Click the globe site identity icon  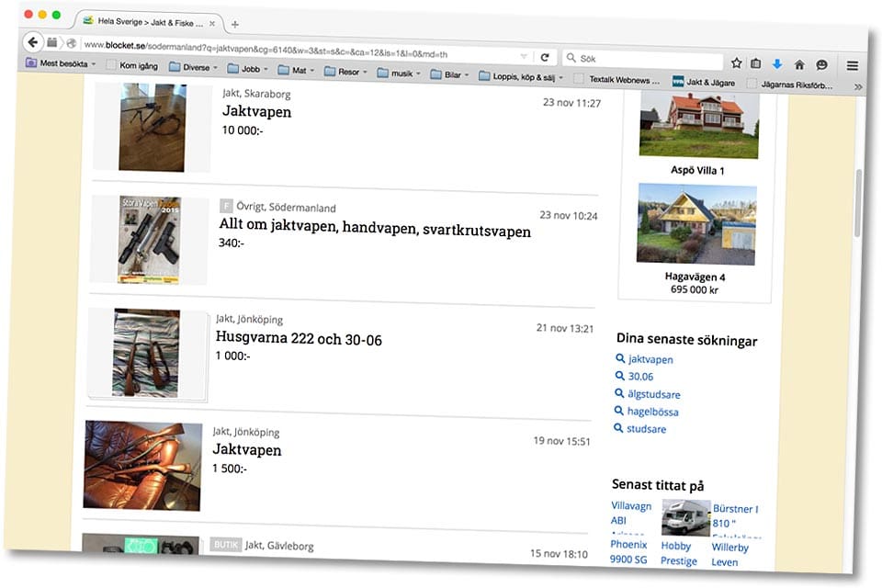coord(72,43)
